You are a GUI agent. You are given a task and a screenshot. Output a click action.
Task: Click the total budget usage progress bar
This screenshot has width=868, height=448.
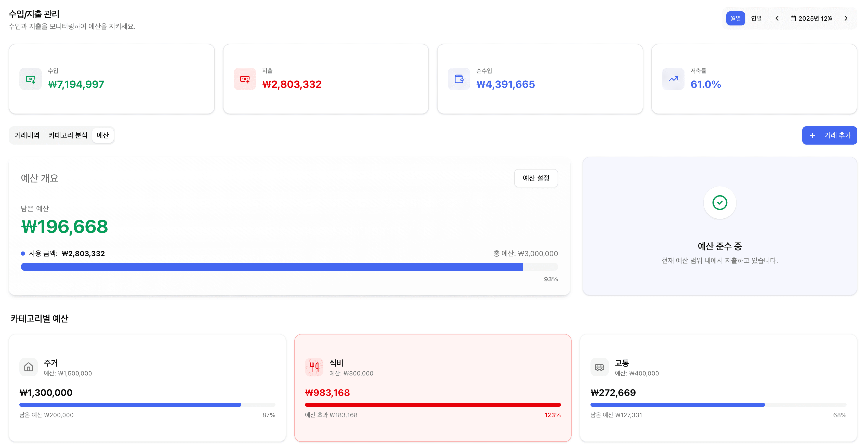click(289, 267)
